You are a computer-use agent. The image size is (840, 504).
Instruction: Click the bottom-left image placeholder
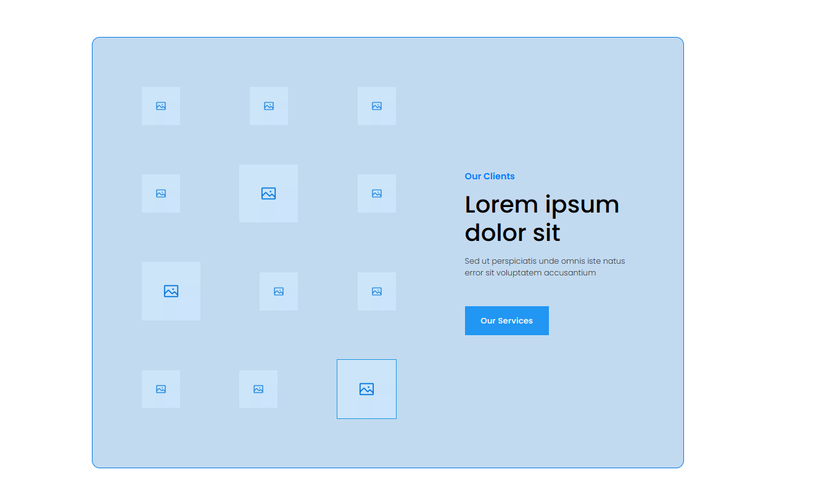(161, 389)
